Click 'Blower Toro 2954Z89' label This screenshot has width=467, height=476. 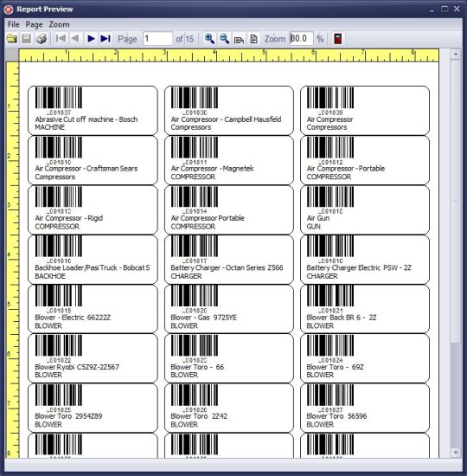point(68,416)
